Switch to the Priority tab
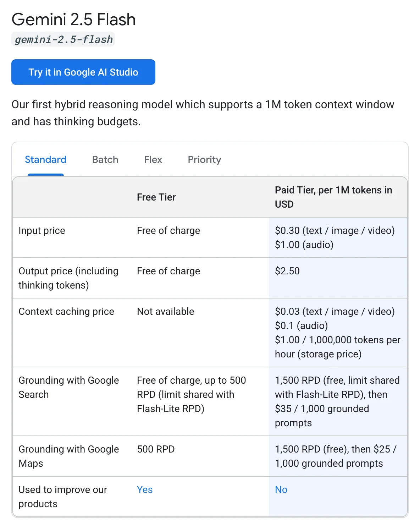Image resolution: width=420 pixels, height=526 pixels. [x=205, y=160]
